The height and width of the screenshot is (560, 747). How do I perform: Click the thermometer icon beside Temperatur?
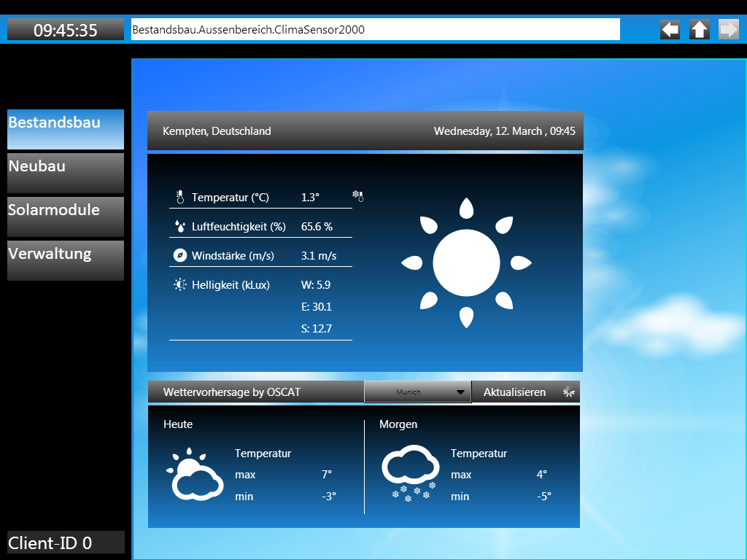(x=180, y=197)
